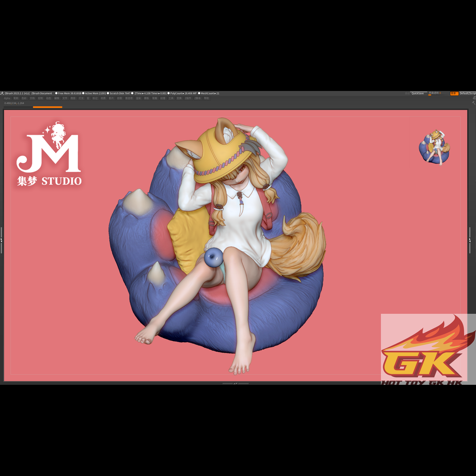Expand the left tray divider arrows

point(1,240)
